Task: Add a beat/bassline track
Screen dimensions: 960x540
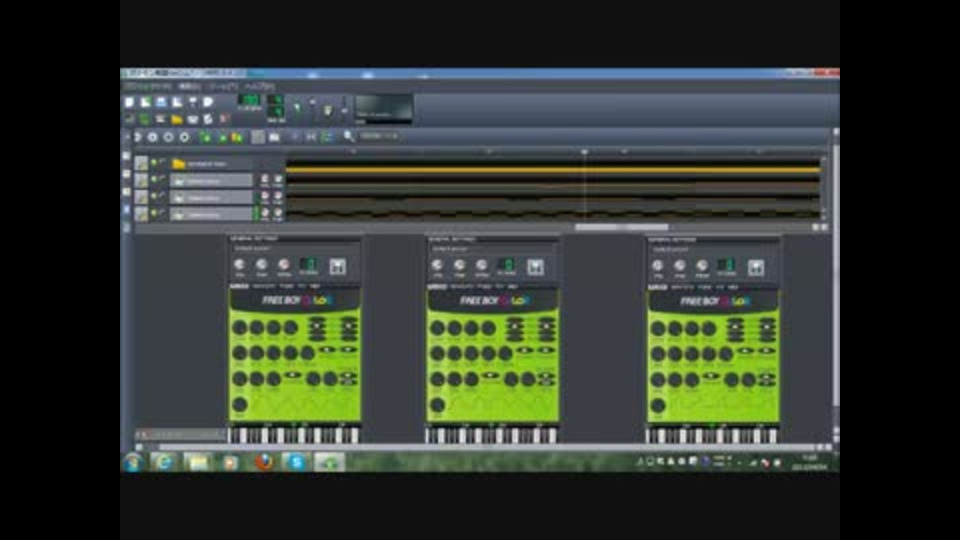Action: (x=205, y=137)
